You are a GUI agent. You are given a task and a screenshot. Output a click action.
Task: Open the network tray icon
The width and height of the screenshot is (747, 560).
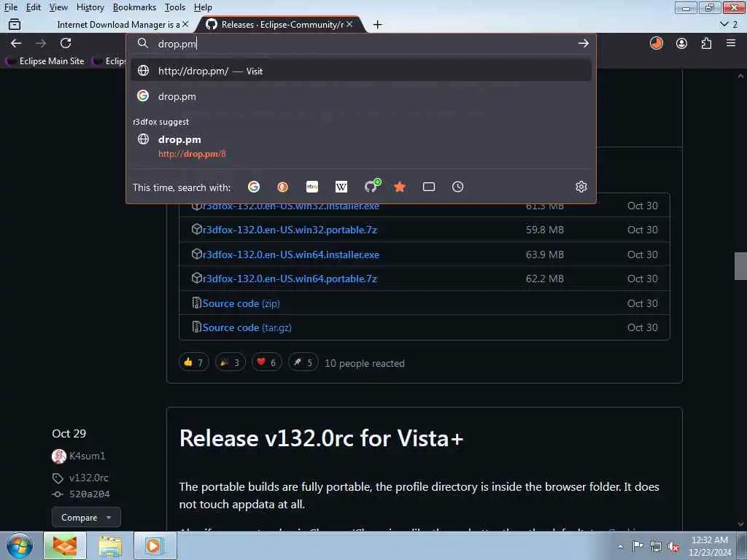point(656,546)
